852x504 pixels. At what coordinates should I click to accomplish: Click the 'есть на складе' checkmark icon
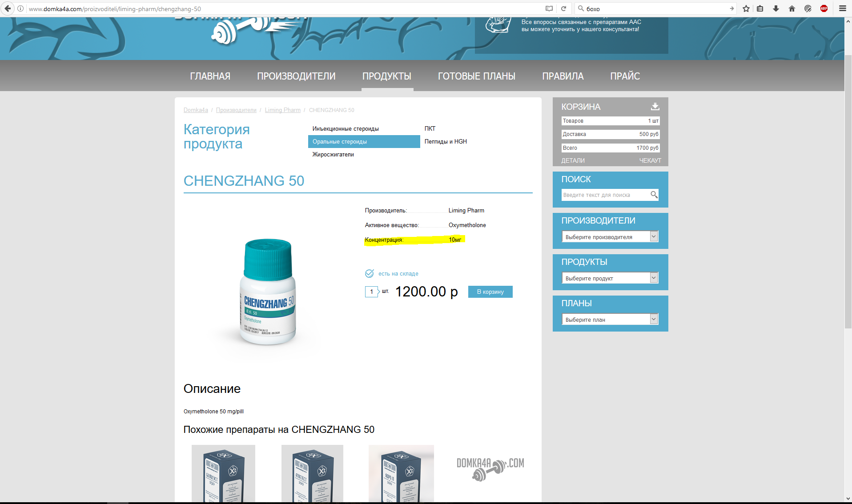pos(370,273)
